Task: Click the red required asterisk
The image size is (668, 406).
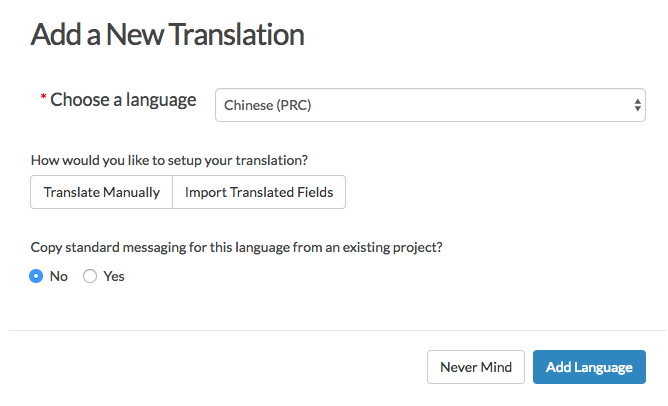Action: 43,99
